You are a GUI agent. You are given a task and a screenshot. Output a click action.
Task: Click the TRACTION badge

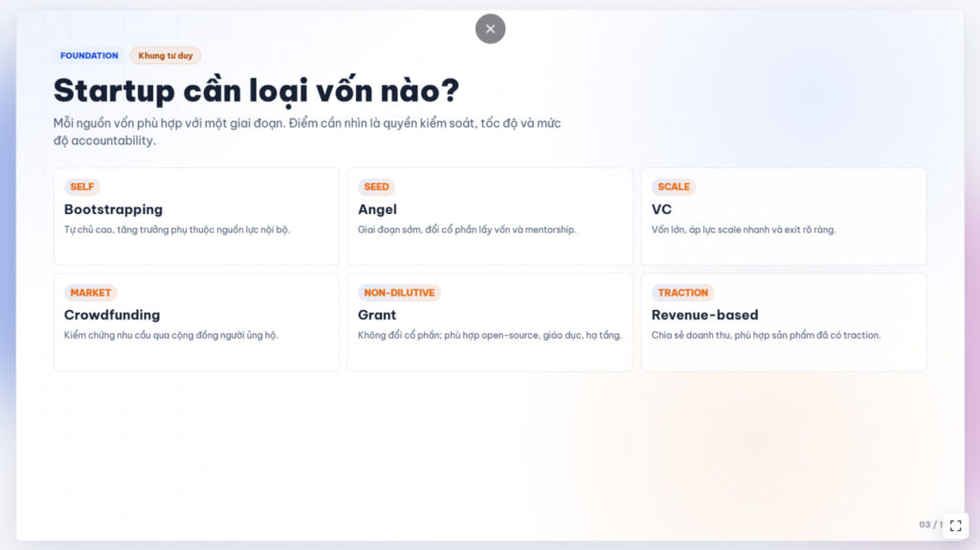[683, 293]
